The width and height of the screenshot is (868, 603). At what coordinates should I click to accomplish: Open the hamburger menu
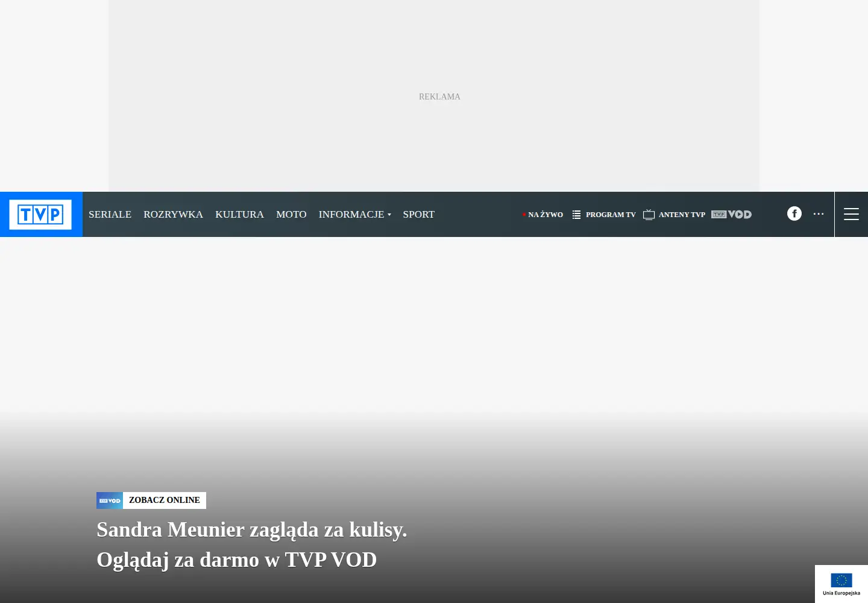coord(851,214)
